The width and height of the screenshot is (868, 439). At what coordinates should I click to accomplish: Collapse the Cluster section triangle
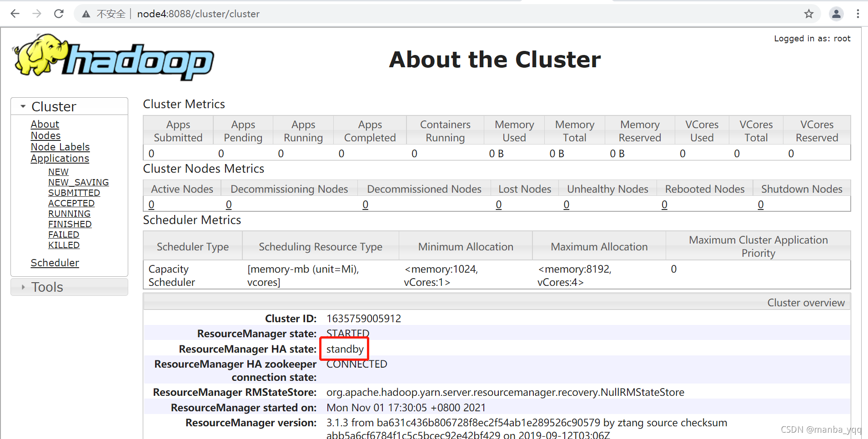point(23,106)
